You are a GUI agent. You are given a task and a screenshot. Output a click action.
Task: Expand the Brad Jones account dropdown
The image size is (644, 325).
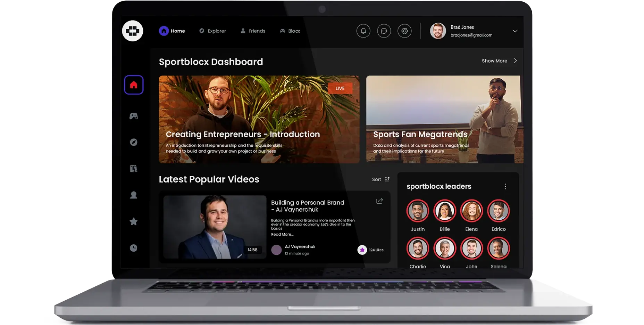pos(515,31)
